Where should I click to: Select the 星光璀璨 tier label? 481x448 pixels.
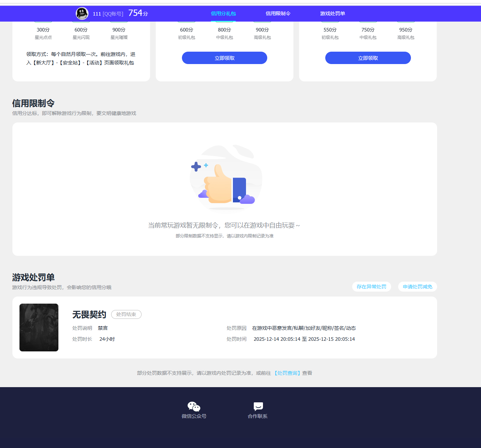[119, 37]
